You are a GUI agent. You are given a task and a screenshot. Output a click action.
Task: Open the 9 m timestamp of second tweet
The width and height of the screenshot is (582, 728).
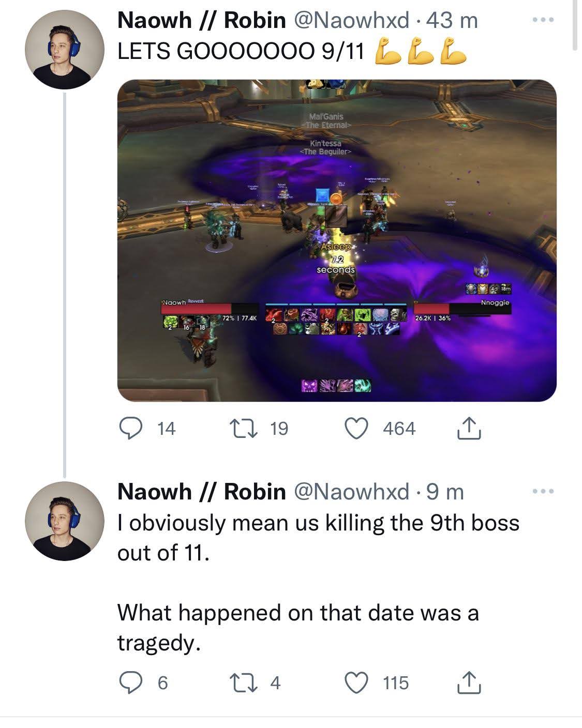coord(445,491)
